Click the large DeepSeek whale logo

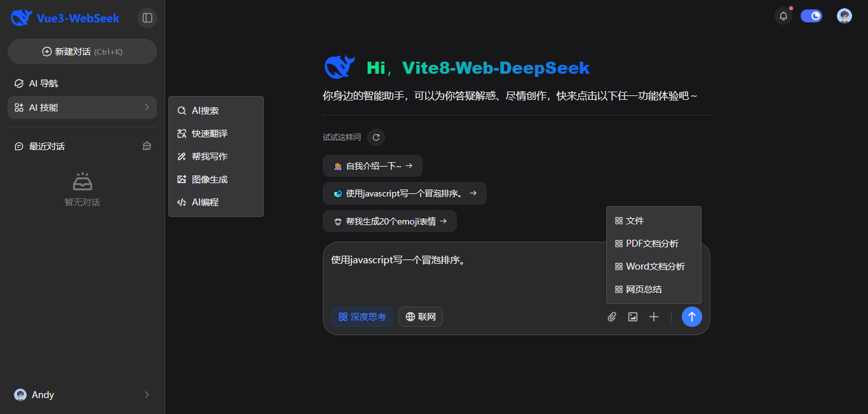[x=340, y=67]
